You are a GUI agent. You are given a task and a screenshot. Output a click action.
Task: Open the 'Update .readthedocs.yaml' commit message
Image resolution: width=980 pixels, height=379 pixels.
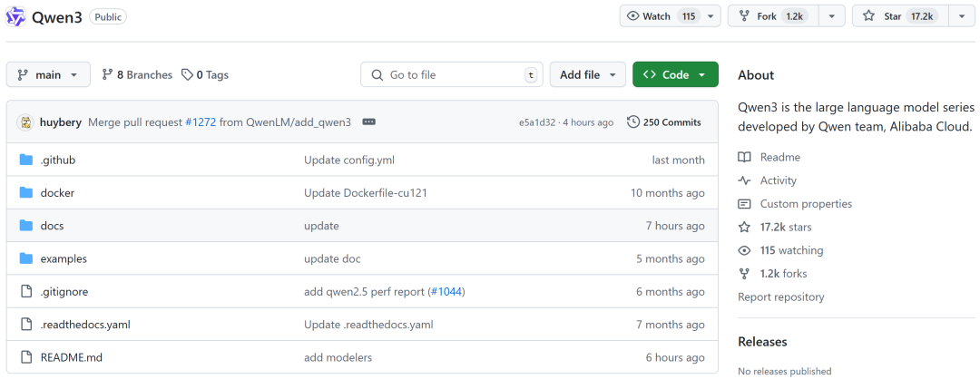(368, 324)
